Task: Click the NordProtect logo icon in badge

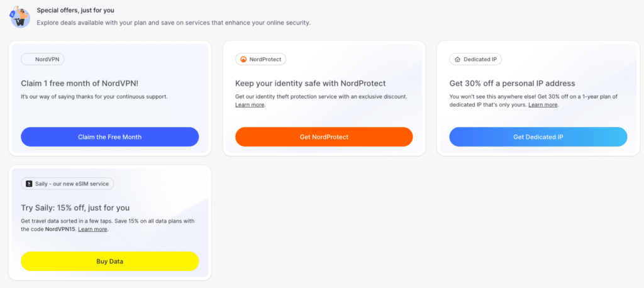Action: point(243,59)
